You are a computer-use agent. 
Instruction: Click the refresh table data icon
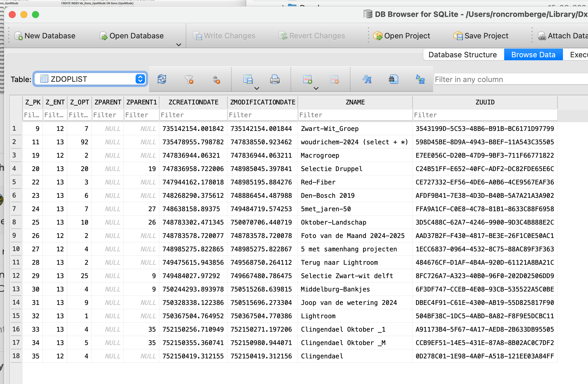[162, 79]
